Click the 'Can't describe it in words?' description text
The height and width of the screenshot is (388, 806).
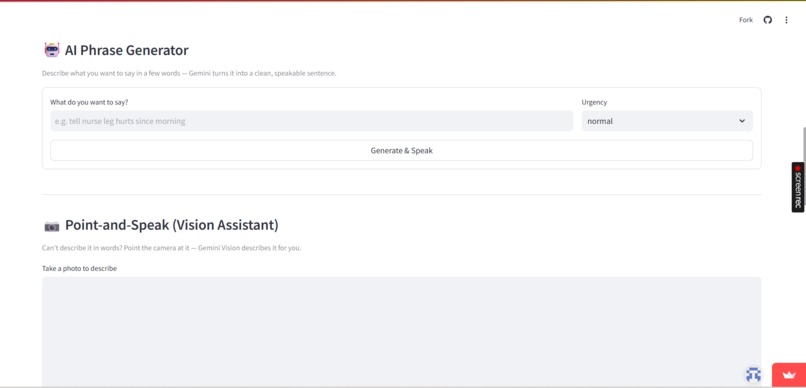[x=172, y=248]
